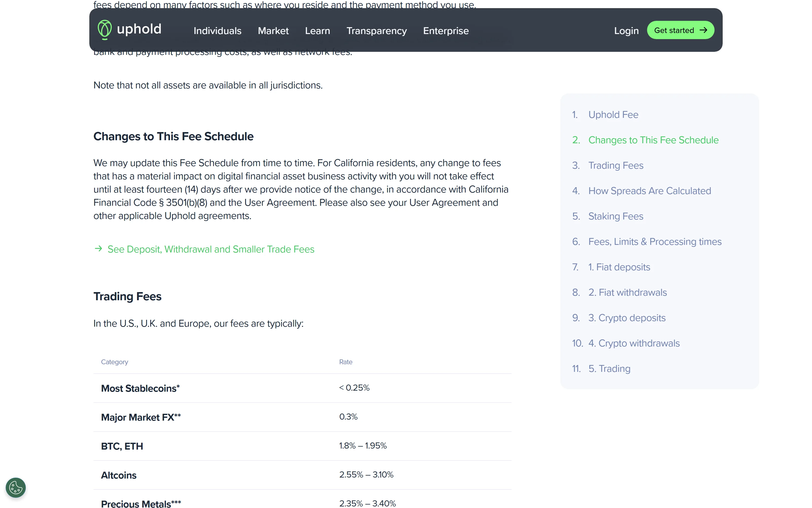Go to Changes to This Fee Schedule
The width and height of the screenshot is (812, 508).
pos(653,140)
